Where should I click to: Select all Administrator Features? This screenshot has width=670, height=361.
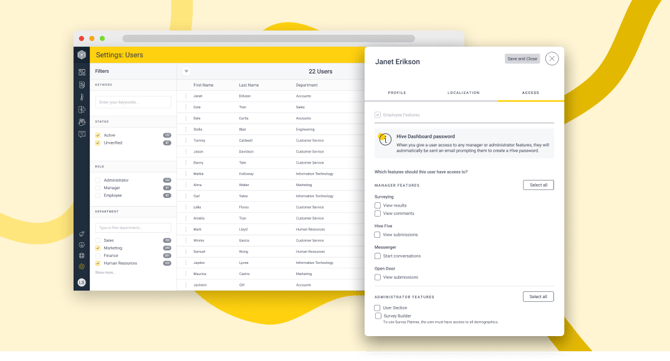(x=538, y=296)
